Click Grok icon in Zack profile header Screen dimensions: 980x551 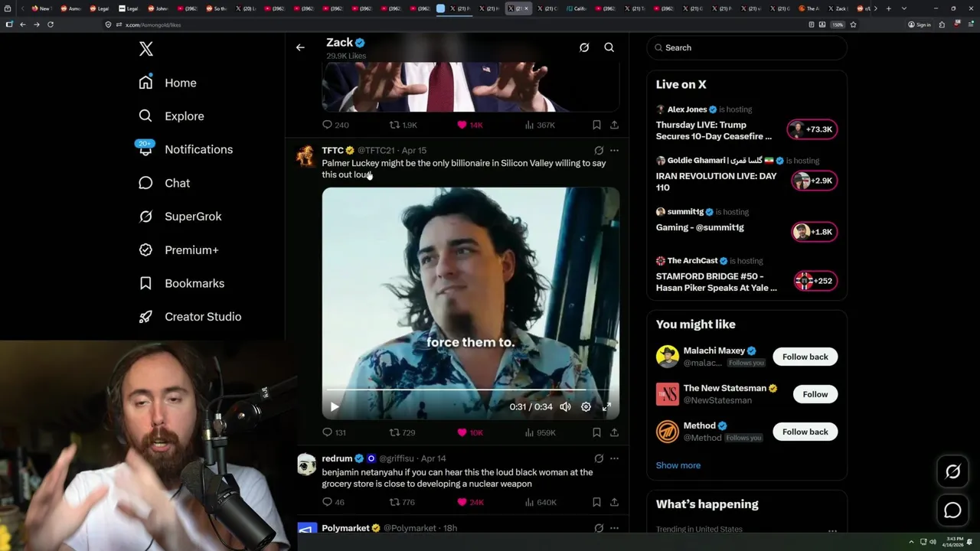point(584,47)
